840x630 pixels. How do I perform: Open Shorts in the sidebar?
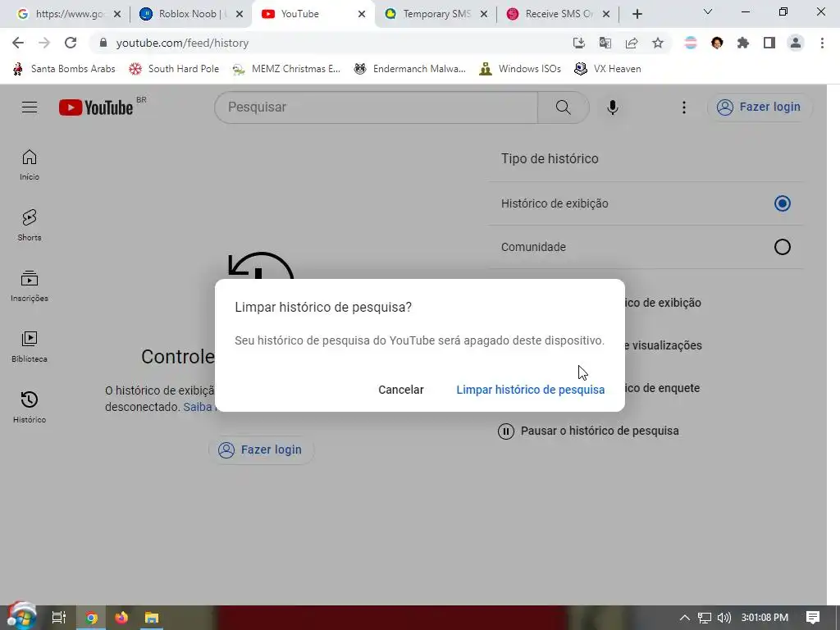pyautogui.click(x=30, y=225)
